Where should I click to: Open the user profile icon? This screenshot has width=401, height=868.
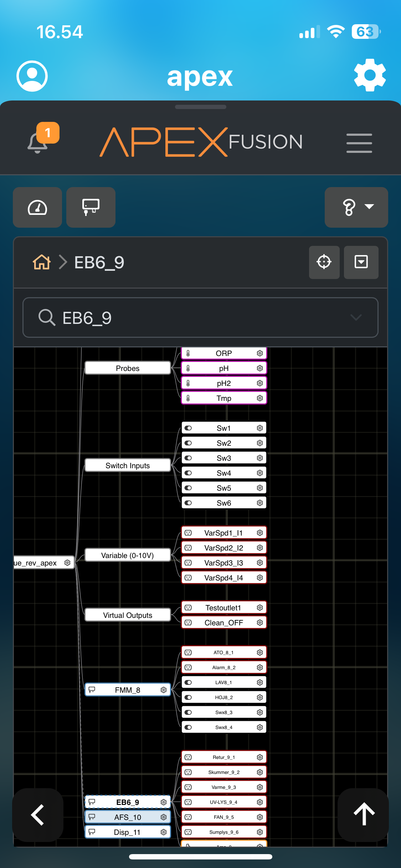point(32,76)
